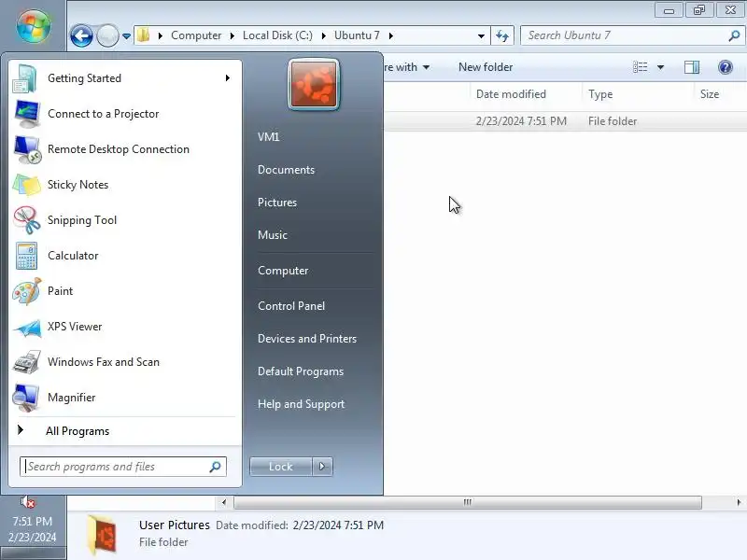This screenshot has width=747, height=560.
Task: Open VM1 user folder
Action: click(x=269, y=137)
